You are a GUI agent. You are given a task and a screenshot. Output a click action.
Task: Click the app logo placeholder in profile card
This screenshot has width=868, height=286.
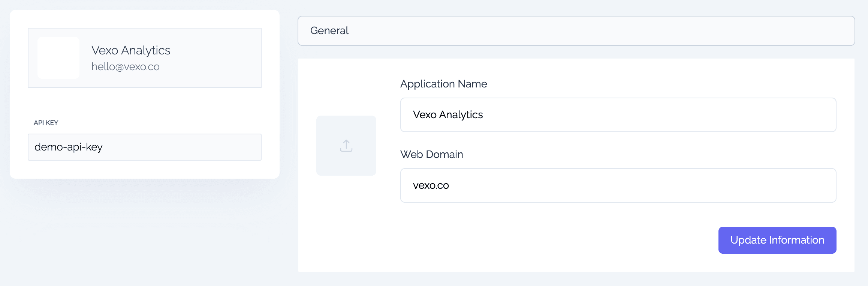(58, 58)
